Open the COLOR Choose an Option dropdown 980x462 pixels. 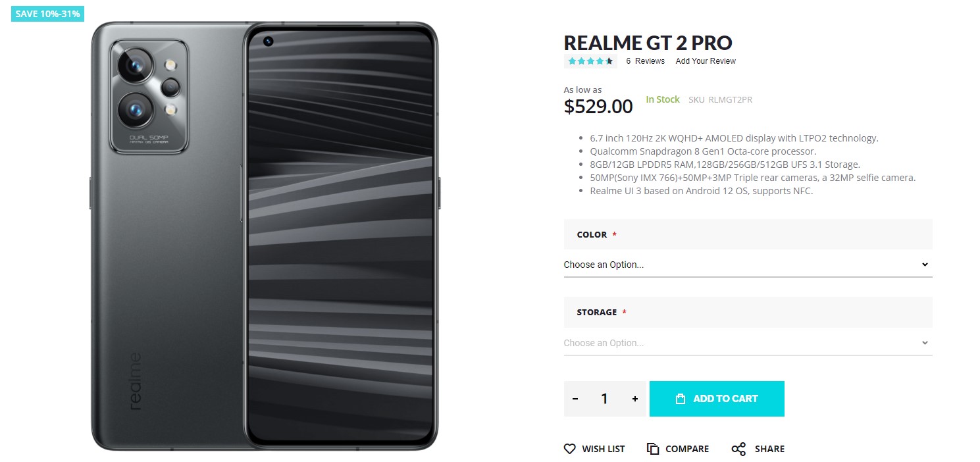[748, 264]
